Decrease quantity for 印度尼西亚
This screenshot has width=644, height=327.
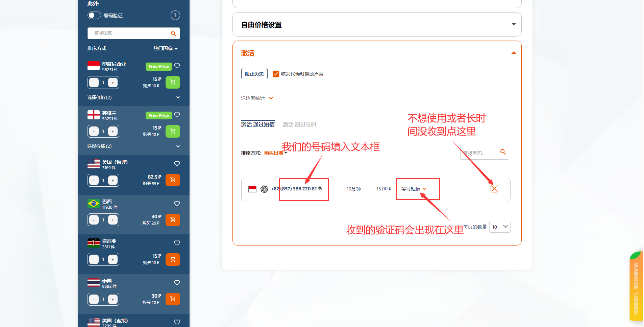coord(94,83)
